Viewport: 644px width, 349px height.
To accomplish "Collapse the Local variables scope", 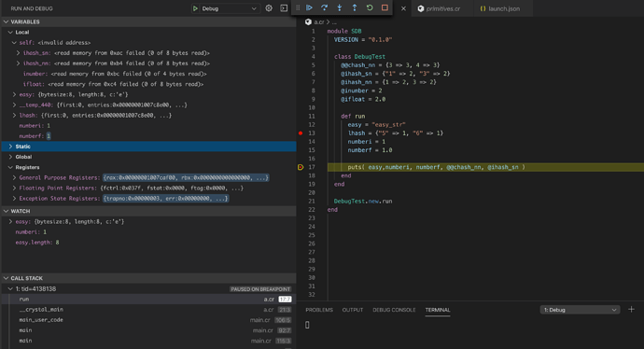I will [x=10, y=32].
